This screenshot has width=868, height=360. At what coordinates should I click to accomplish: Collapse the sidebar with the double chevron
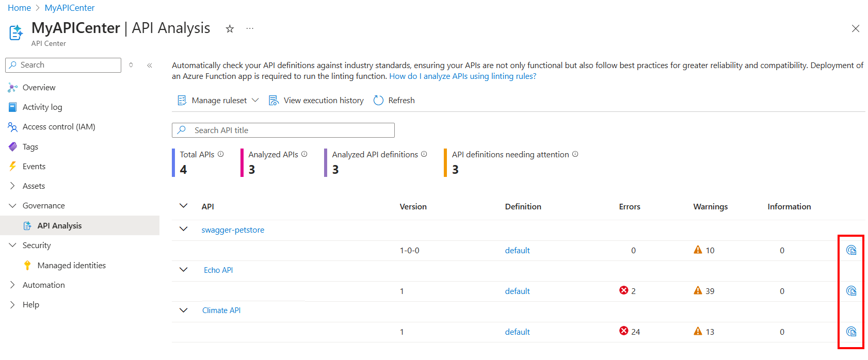(150, 65)
